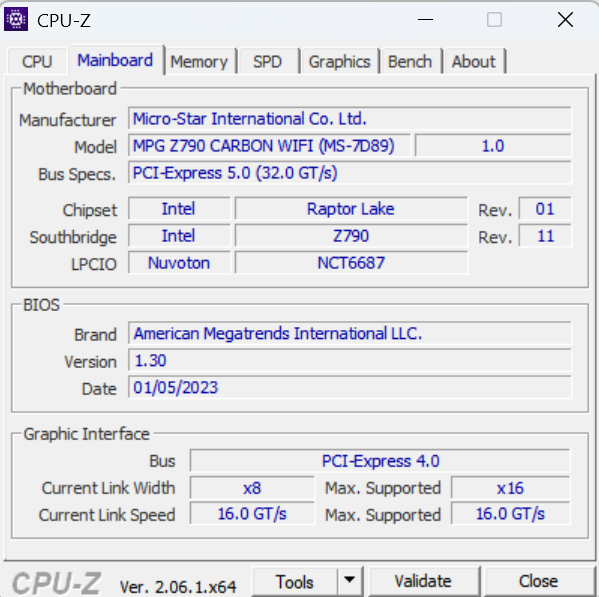Click the BIOS Date 01/05/2023 field
The height and width of the screenshot is (597, 599).
click(x=350, y=387)
